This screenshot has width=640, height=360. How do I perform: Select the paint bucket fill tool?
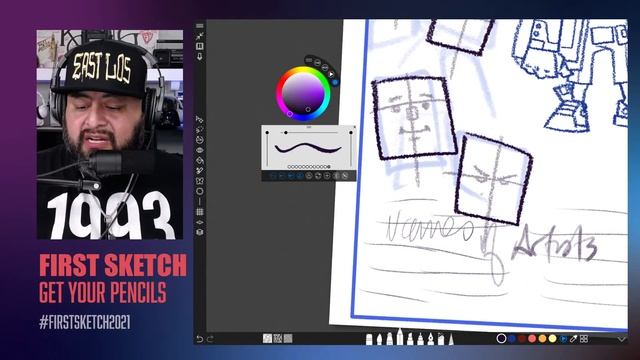click(200, 160)
